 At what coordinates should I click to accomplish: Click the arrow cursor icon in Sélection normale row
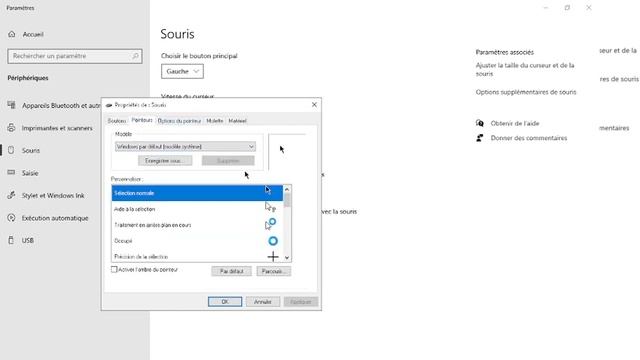point(268,190)
